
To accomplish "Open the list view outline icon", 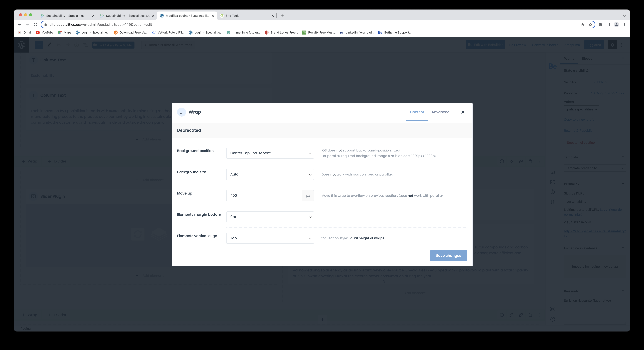I will [85, 45].
